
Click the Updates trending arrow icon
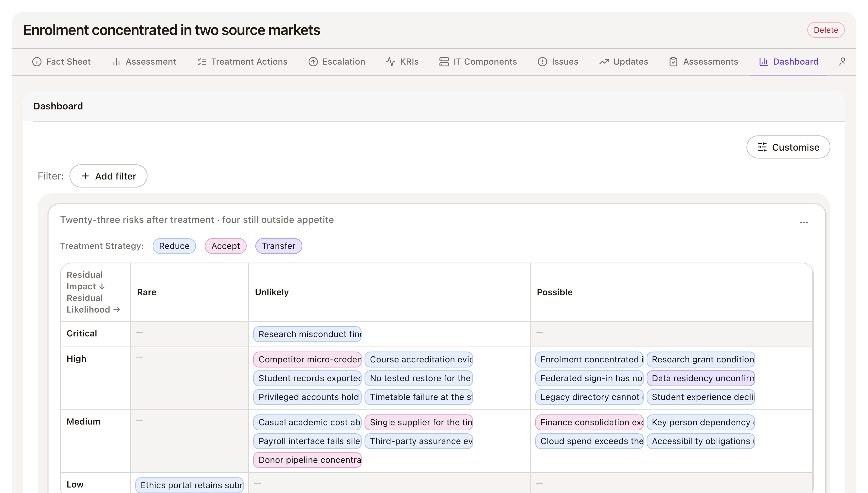point(604,62)
